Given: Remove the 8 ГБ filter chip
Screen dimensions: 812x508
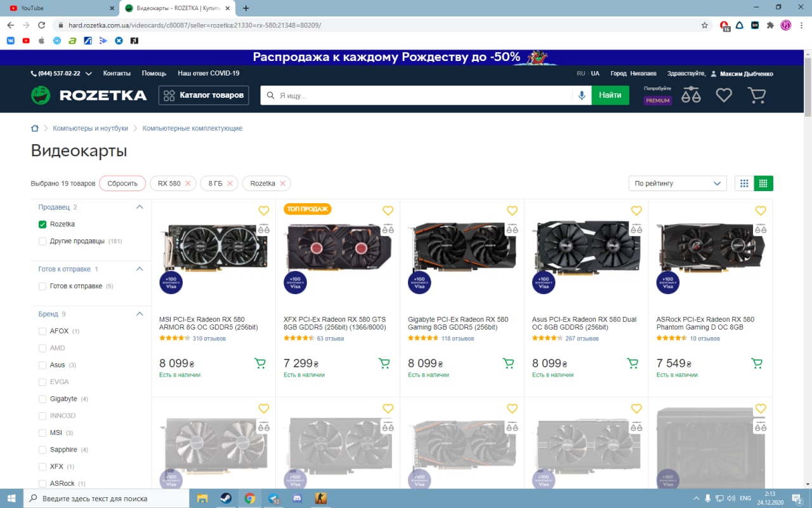Looking at the screenshot, I should coord(230,184).
